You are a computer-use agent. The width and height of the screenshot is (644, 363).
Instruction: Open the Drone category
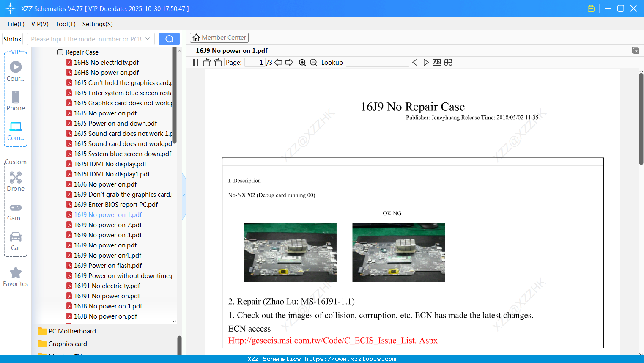16,181
